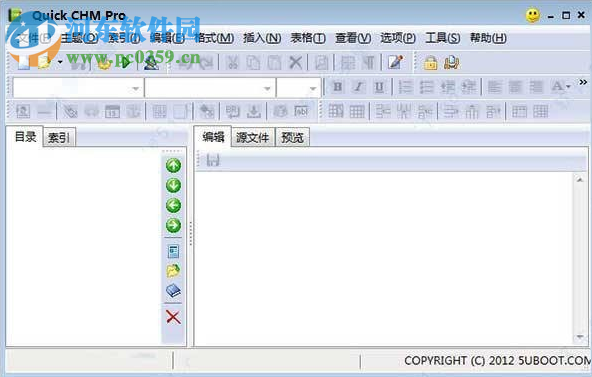Open the 工具(S) menu
592x377 pixels.
coord(443,38)
